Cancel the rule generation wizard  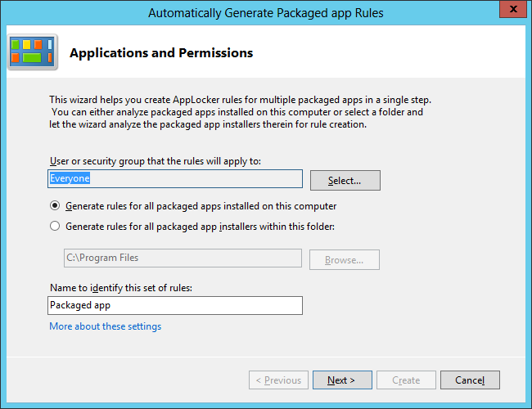(470, 380)
